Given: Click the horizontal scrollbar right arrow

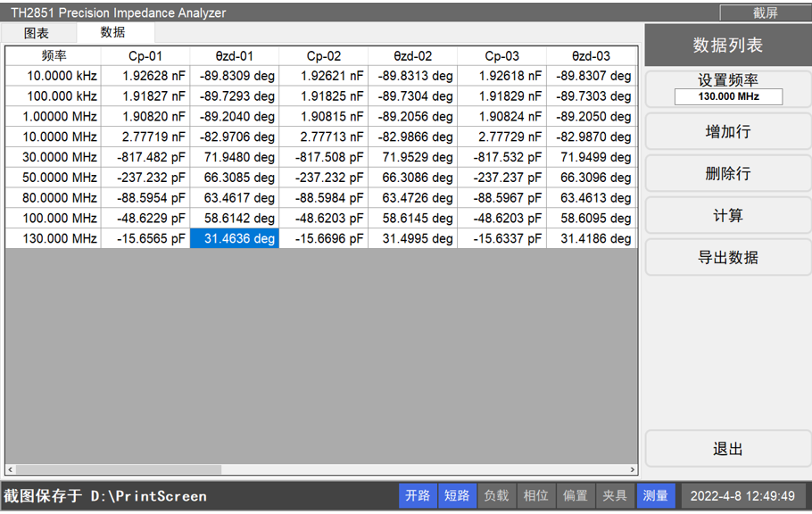Looking at the screenshot, I should click(634, 469).
